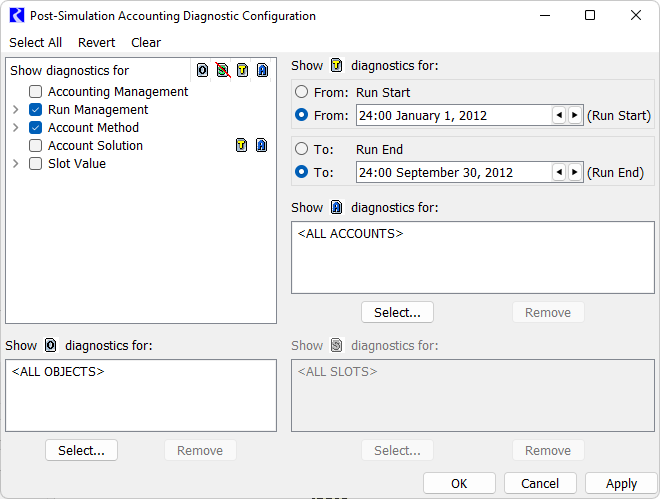Enable the Accounting Management checkbox
Image resolution: width=660 pixels, height=499 pixels.
pos(36,92)
